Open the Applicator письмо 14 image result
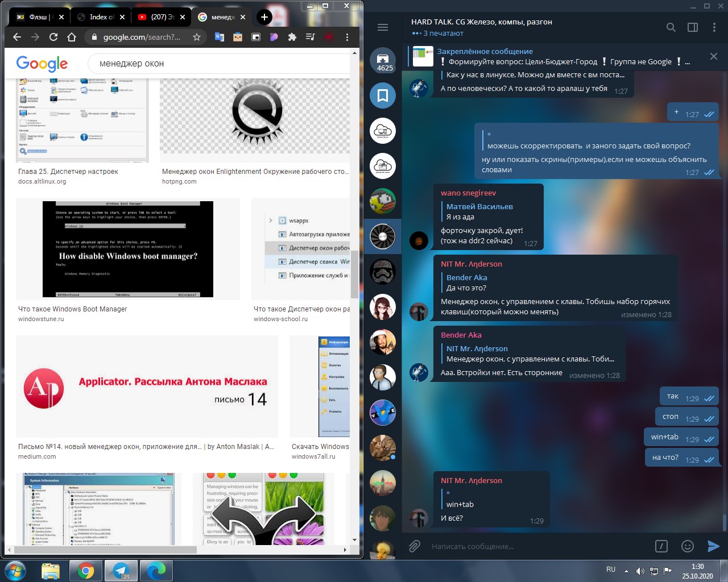This screenshot has width=728, height=582. pos(147,386)
